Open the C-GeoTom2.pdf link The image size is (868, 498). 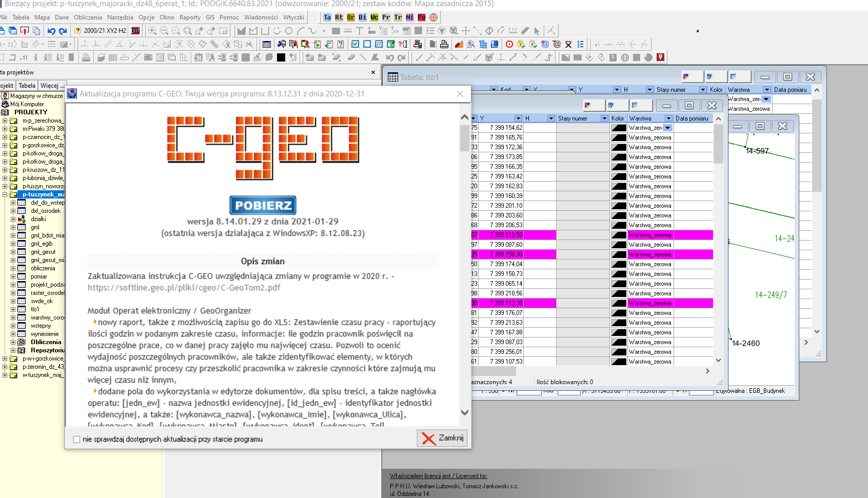point(184,288)
